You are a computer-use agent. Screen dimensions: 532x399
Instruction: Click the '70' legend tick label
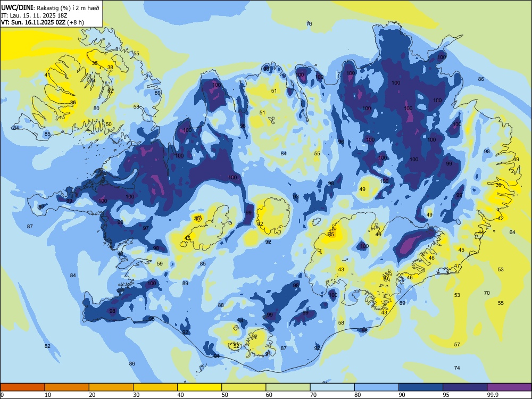click(313, 395)
